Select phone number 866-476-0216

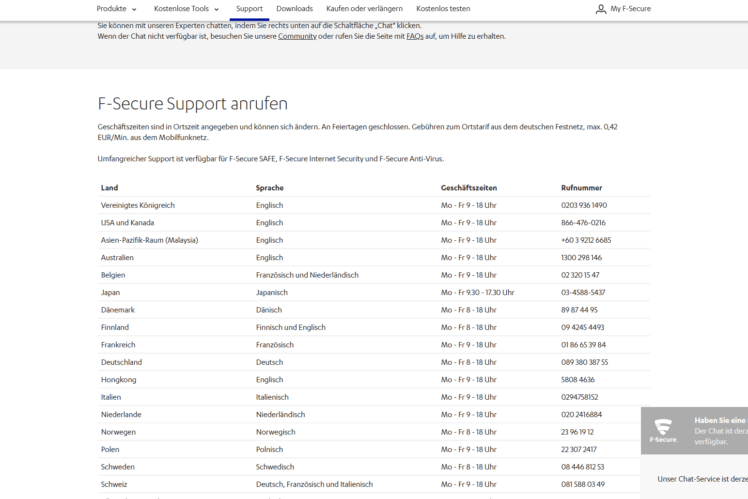point(583,223)
